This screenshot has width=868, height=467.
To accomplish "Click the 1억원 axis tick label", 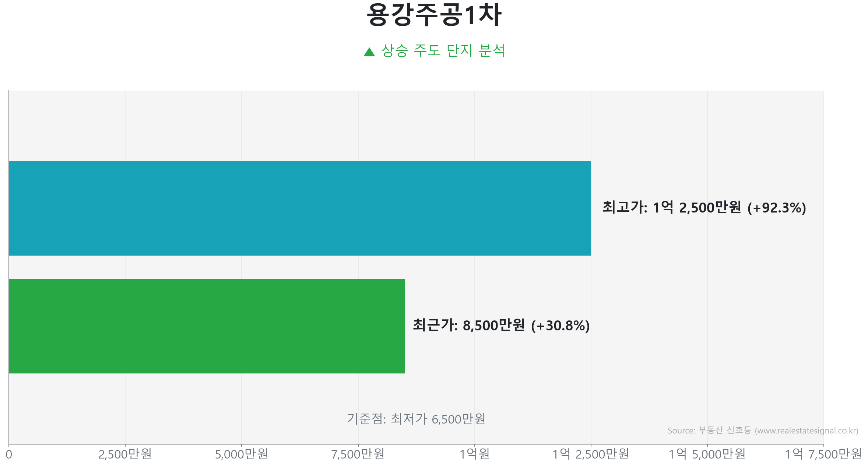I will click(474, 454).
